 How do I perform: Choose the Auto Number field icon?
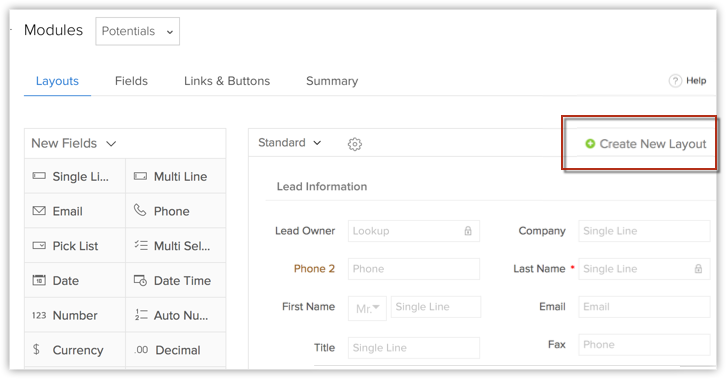click(141, 315)
